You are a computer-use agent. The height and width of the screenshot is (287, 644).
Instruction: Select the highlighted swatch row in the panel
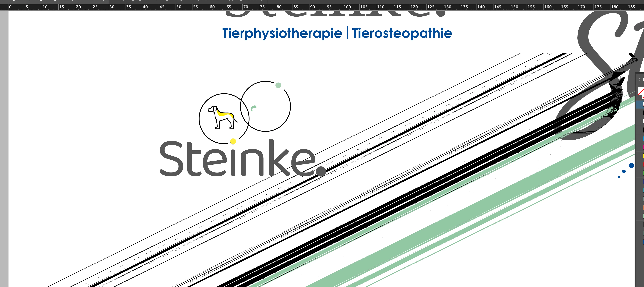640,104
